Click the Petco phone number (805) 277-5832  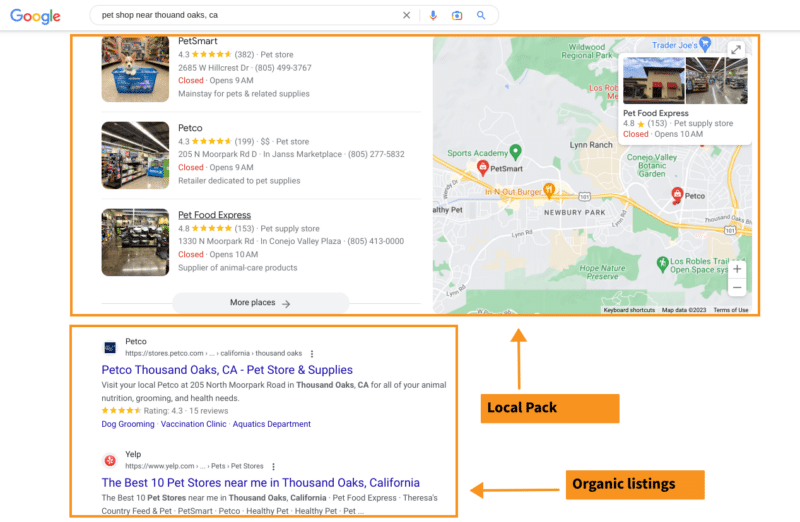click(376, 154)
